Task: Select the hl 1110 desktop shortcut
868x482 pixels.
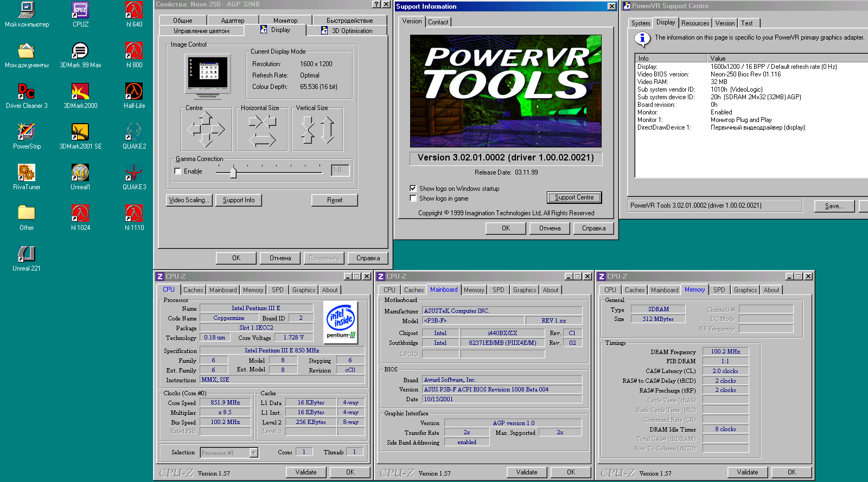Action: pyautogui.click(x=134, y=217)
